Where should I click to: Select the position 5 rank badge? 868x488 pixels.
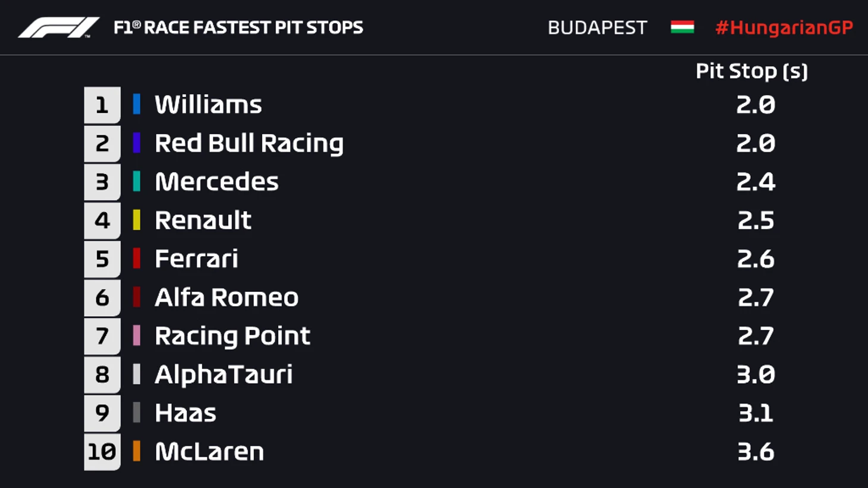[x=102, y=259]
